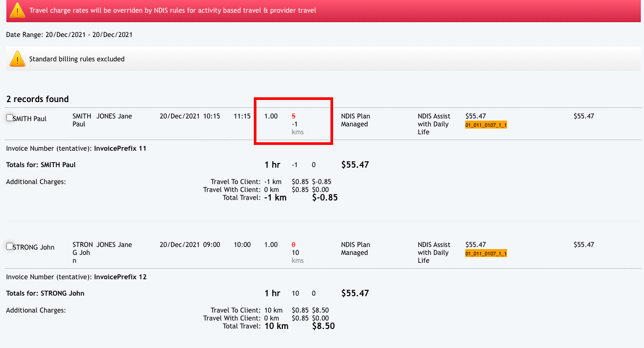Viewport: 644px width, 348px height.
Task: Click bold $55.47 total for SMITH Paul
Action: [355, 165]
